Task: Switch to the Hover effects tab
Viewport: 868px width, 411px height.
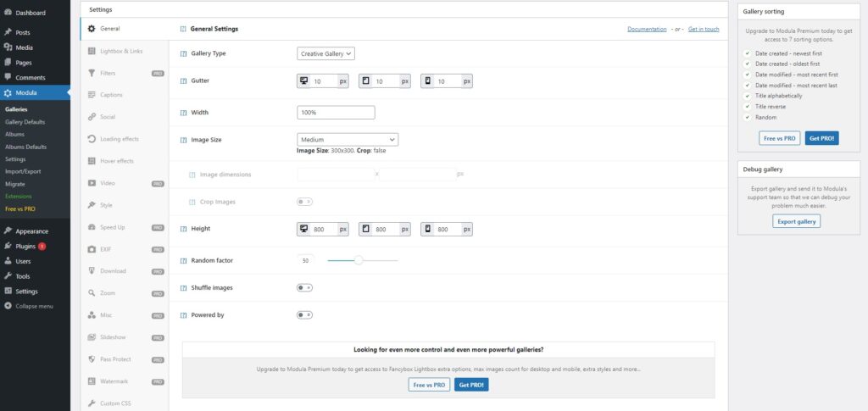Action: tap(116, 161)
